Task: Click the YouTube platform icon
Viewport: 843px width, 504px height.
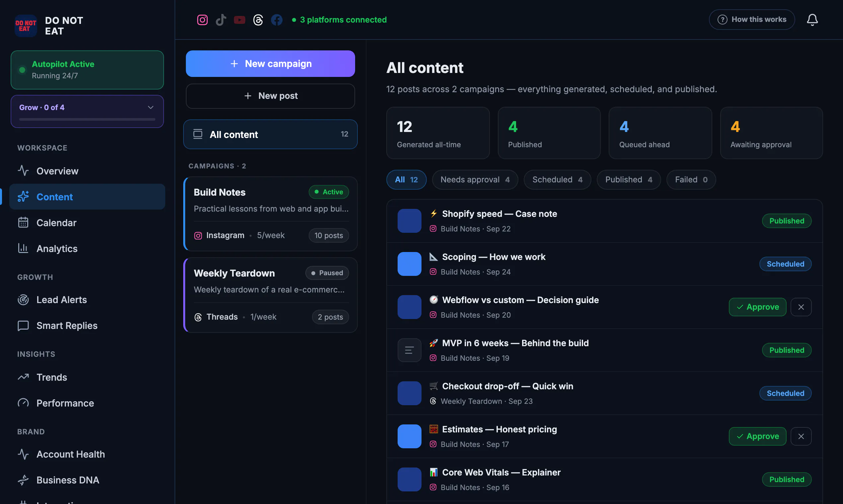Action: [240, 20]
